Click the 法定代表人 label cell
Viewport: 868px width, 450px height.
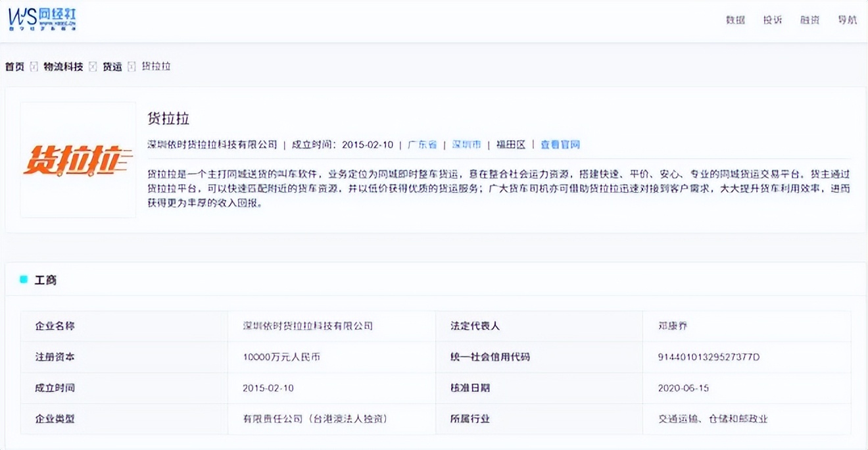(x=539, y=326)
